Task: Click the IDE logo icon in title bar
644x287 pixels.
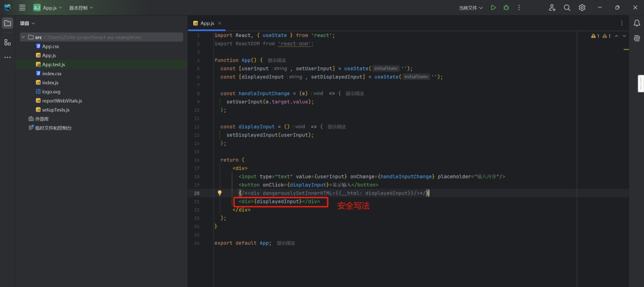Action: [x=7, y=7]
